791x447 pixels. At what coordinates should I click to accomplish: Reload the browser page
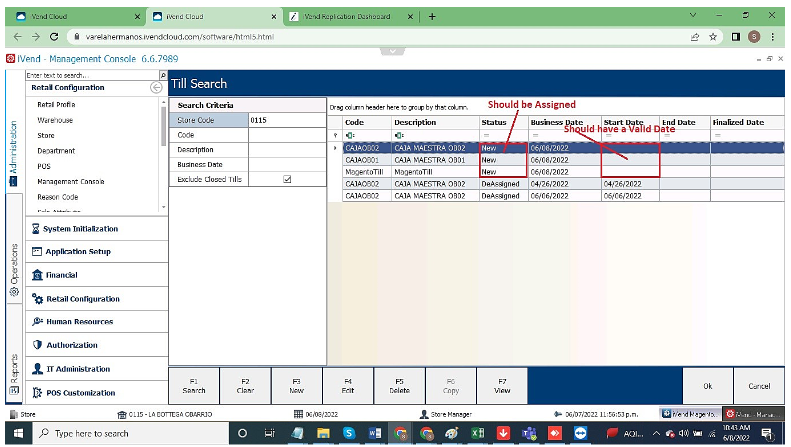pyautogui.click(x=54, y=37)
